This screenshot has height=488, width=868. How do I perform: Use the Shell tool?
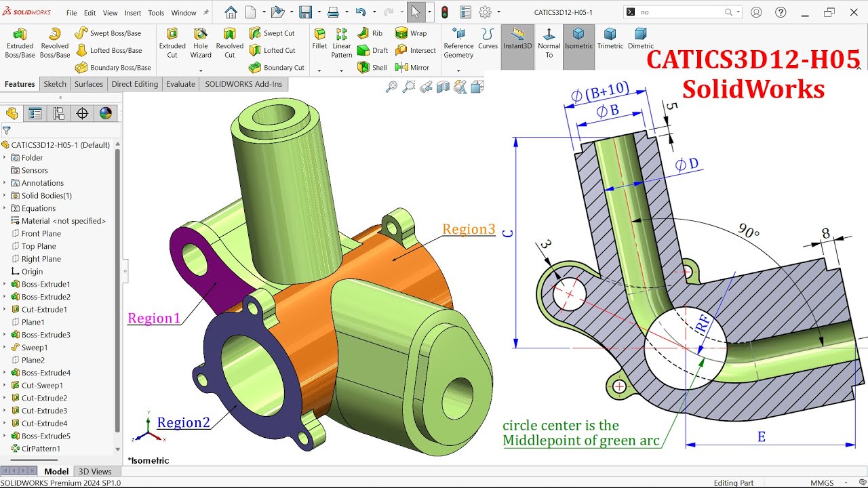click(372, 67)
